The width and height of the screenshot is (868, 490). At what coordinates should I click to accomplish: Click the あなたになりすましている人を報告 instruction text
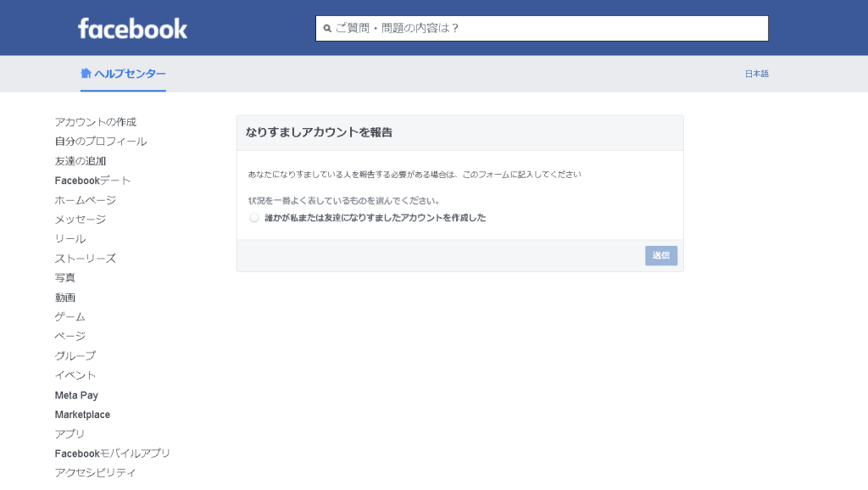point(414,175)
